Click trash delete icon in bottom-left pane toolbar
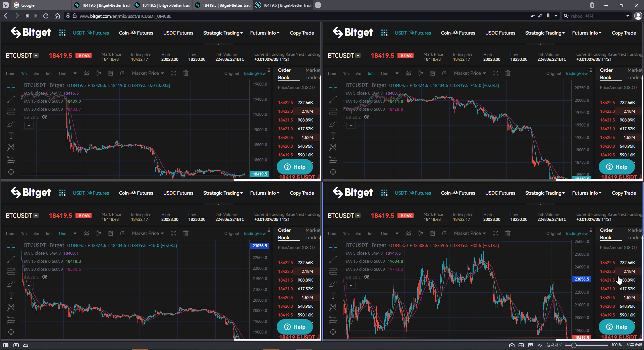The image size is (644, 350). 186,233
